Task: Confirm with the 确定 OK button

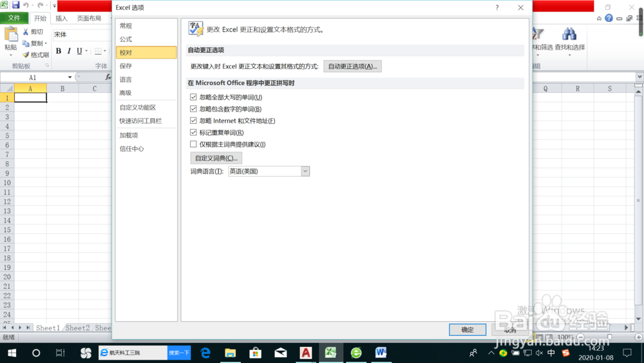Action: pyautogui.click(x=468, y=329)
